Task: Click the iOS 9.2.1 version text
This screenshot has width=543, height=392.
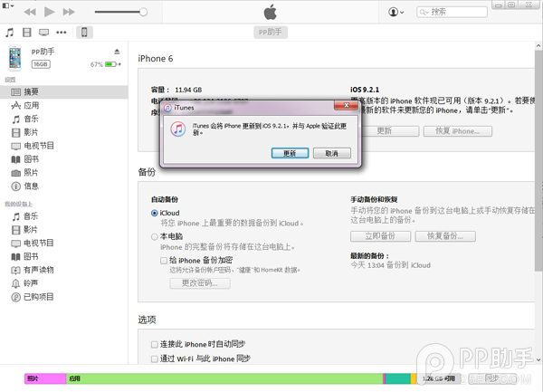Action: [x=365, y=90]
